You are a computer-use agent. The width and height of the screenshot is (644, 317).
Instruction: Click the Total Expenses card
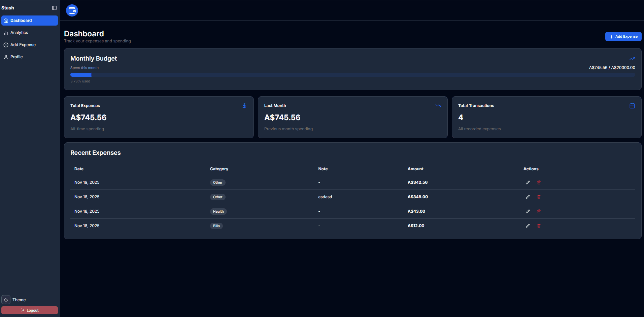click(x=159, y=117)
